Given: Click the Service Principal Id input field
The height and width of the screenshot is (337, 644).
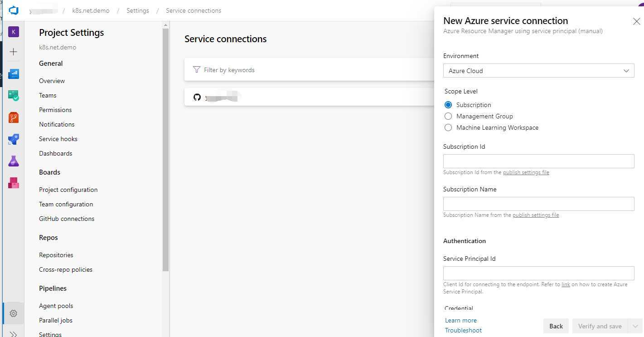Looking at the screenshot, I should [538, 273].
